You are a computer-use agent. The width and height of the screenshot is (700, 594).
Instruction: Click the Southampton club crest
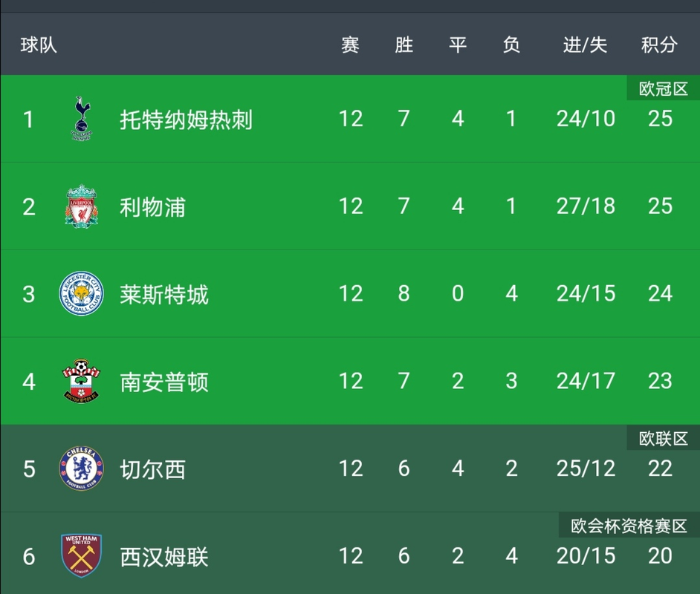pos(82,381)
